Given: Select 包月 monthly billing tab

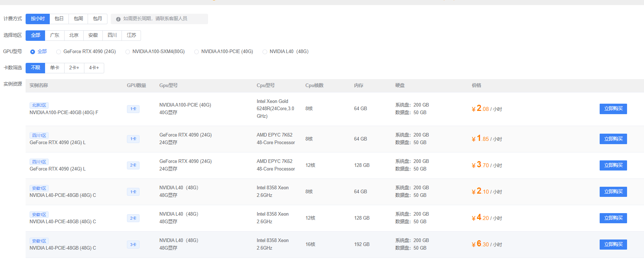Looking at the screenshot, I should click(x=97, y=19).
